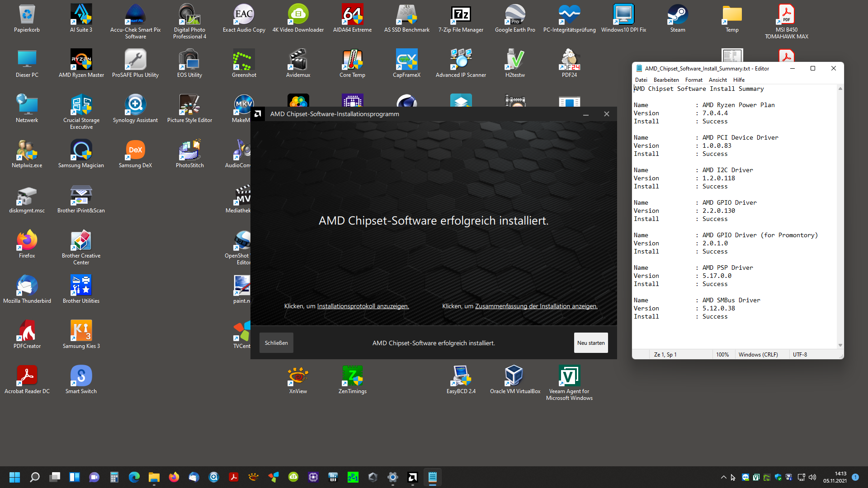Click the Schließen button in AMD installer
The height and width of the screenshot is (488, 868).
tap(276, 343)
